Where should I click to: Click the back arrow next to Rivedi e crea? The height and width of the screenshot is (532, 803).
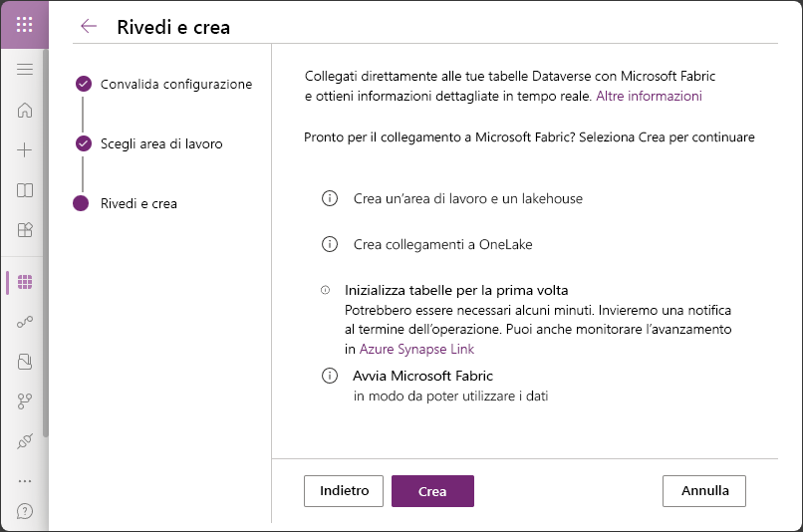89,26
